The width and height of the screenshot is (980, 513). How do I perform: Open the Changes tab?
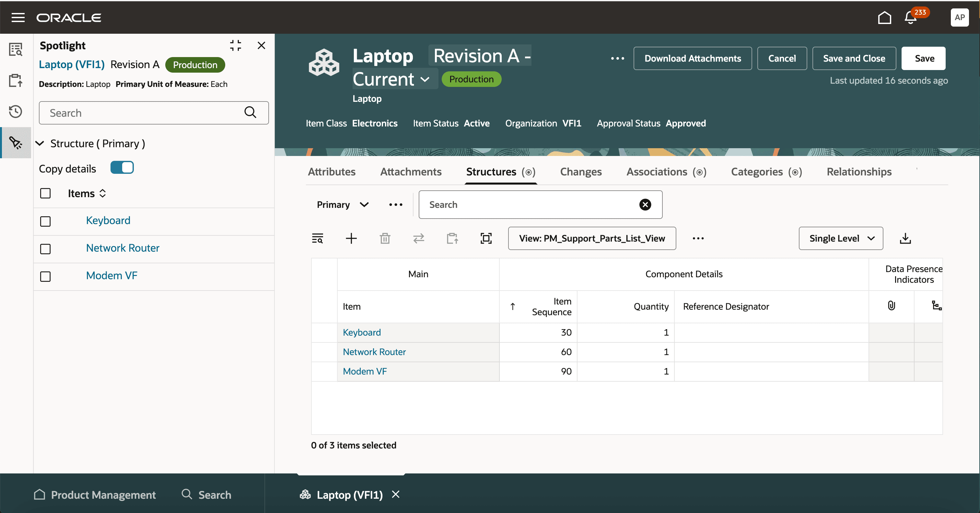580,172
